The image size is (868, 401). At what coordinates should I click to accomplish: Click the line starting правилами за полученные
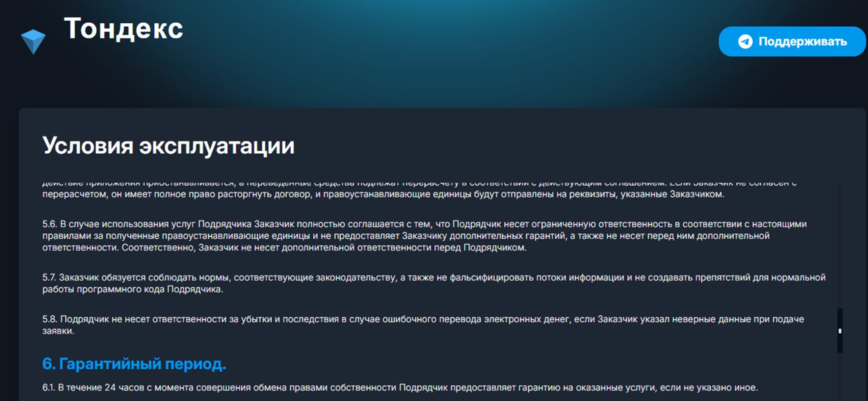(406, 236)
